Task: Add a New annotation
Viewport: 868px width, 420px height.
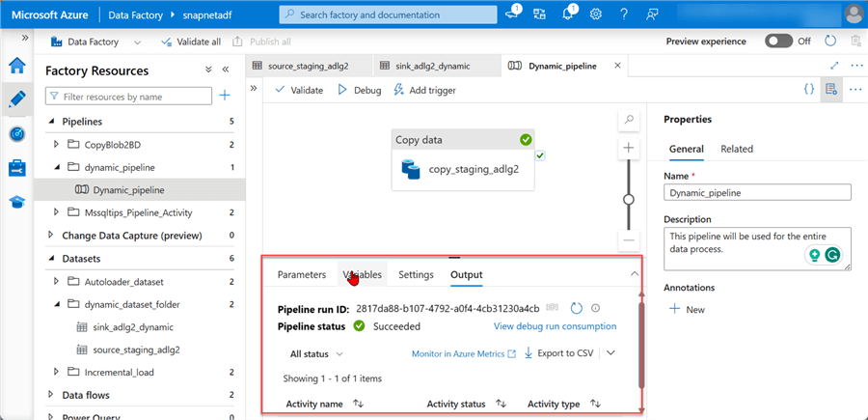Action: click(687, 310)
